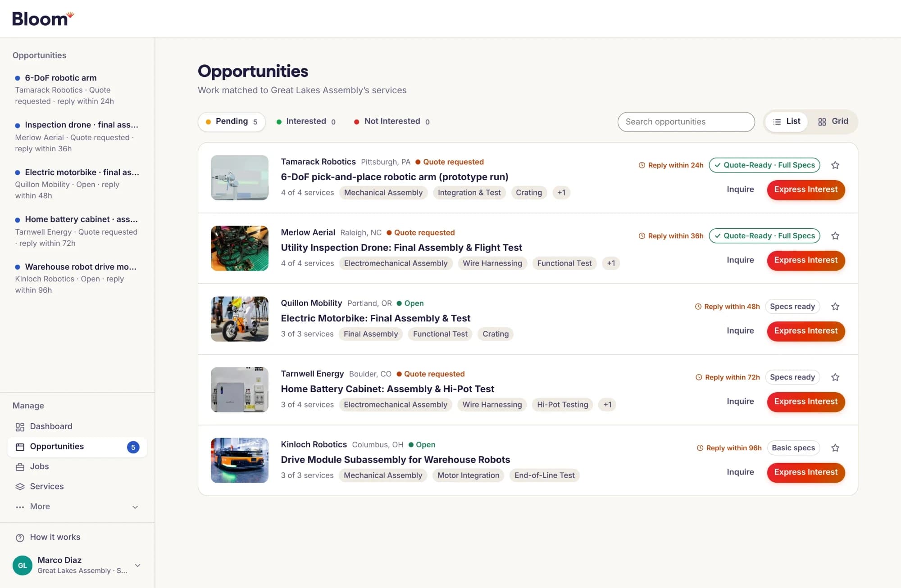Expand the +1 services for Tarnwell Energy

point(607,405)
